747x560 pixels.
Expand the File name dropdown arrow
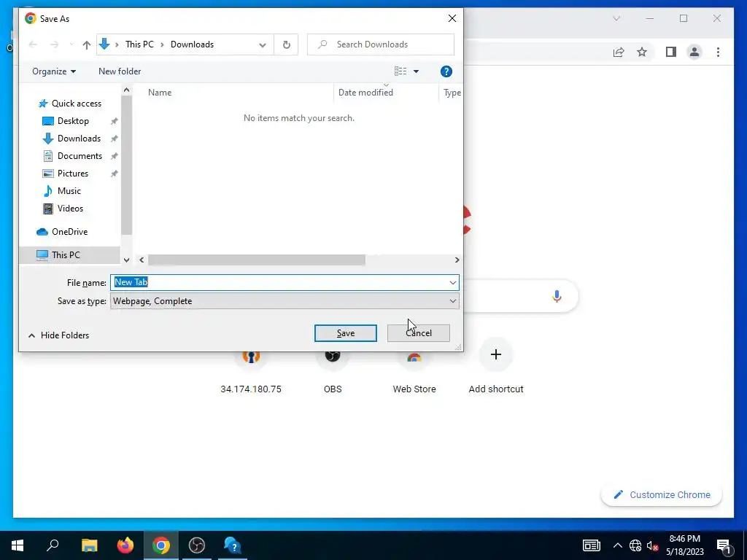tap(452, 282)
